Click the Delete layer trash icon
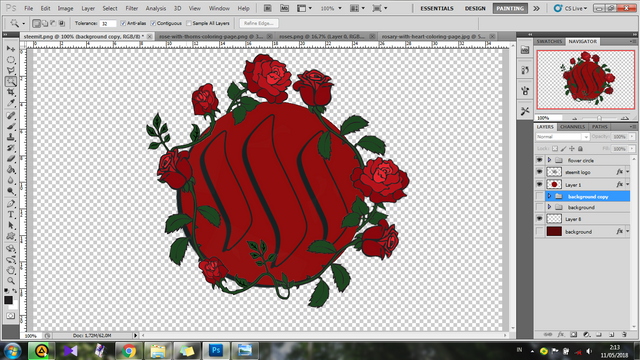This screenshot has height=360, width=640. (624, 334)
